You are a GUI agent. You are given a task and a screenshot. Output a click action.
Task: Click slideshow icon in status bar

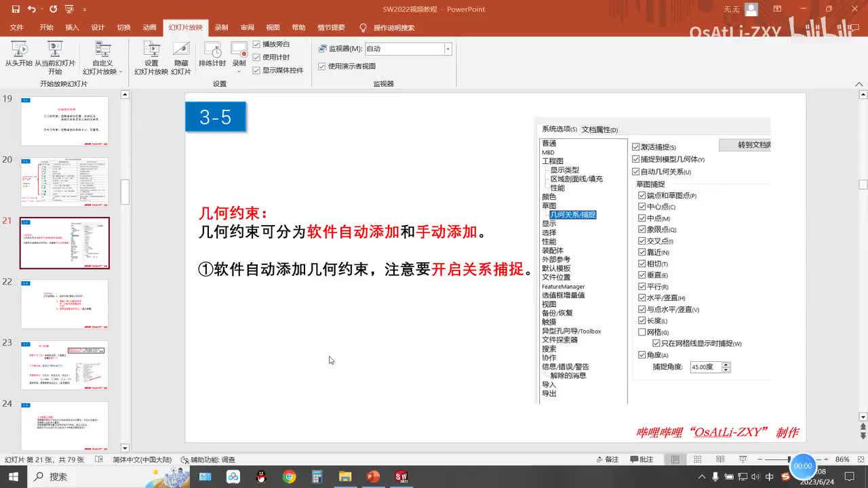pos(741,459)
